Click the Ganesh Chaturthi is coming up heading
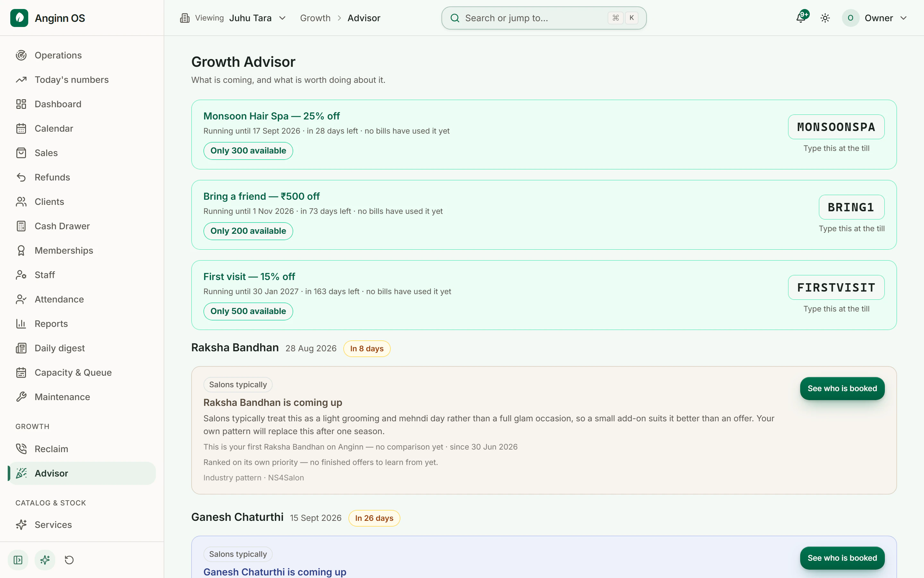924x578 pixels. pos(275,572)
